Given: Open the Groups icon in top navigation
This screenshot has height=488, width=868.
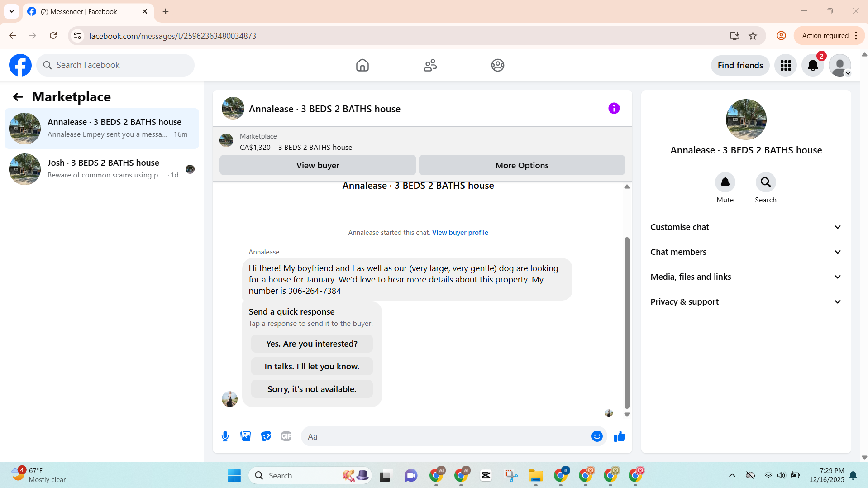Looking at the screenshot, I should 498,65.
